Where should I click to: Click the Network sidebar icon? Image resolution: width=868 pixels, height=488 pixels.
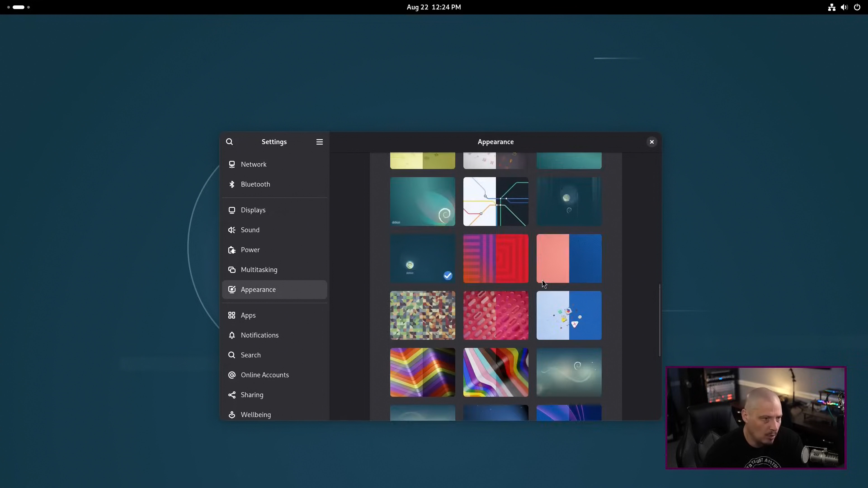click(x=232, y=164)
